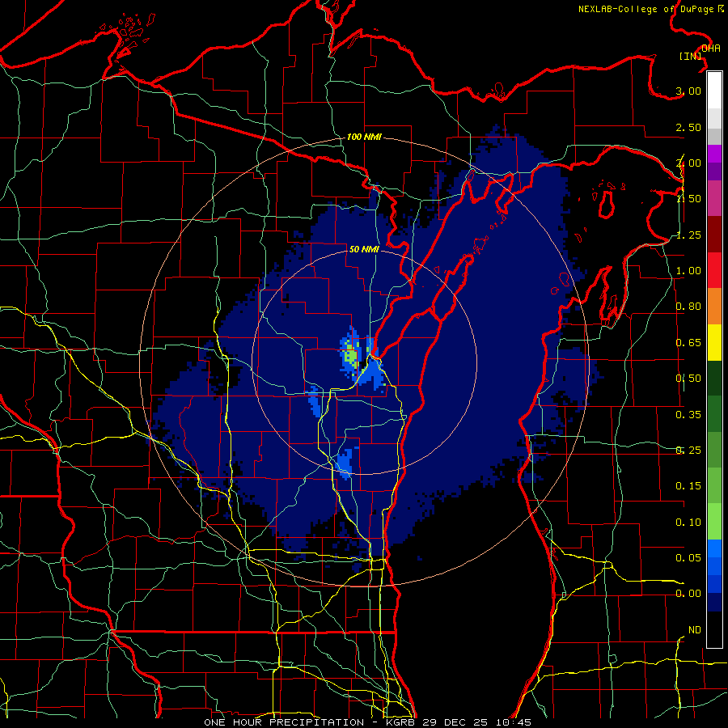728x728 pixels.
Task: Click the 0.65 legend value
Action: [688, 343]
